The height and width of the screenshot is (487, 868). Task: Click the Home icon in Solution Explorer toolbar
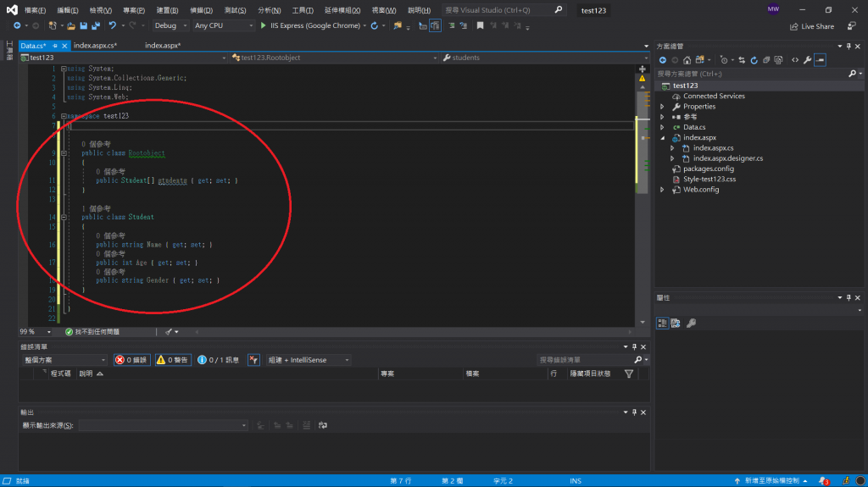pos(687,60)
